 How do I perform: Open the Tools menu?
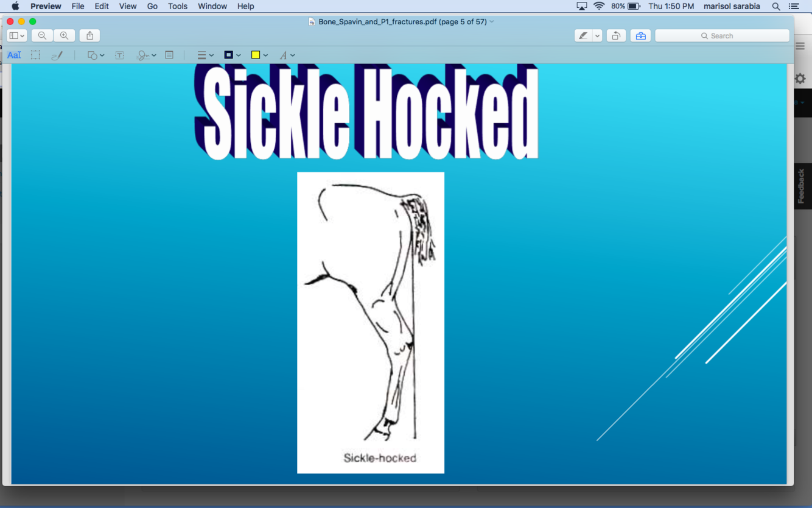coord(178,6)
